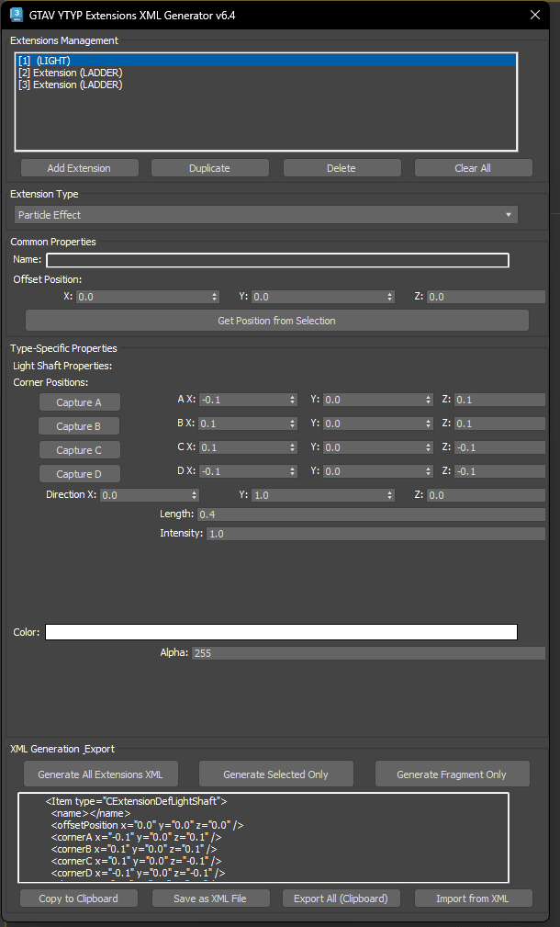Click the Add Extension button
The height and width of the screenshot is (927, 560).
(x=79, y=168)
